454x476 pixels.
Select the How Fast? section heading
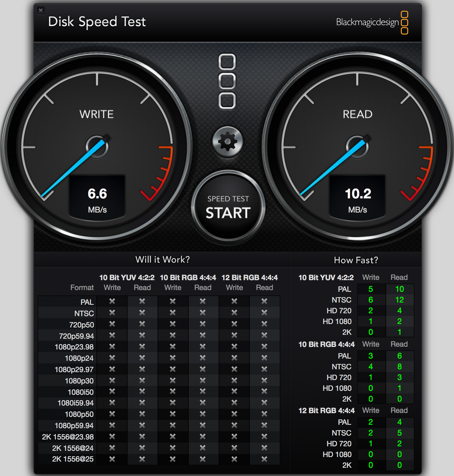[x=356, y=260]
